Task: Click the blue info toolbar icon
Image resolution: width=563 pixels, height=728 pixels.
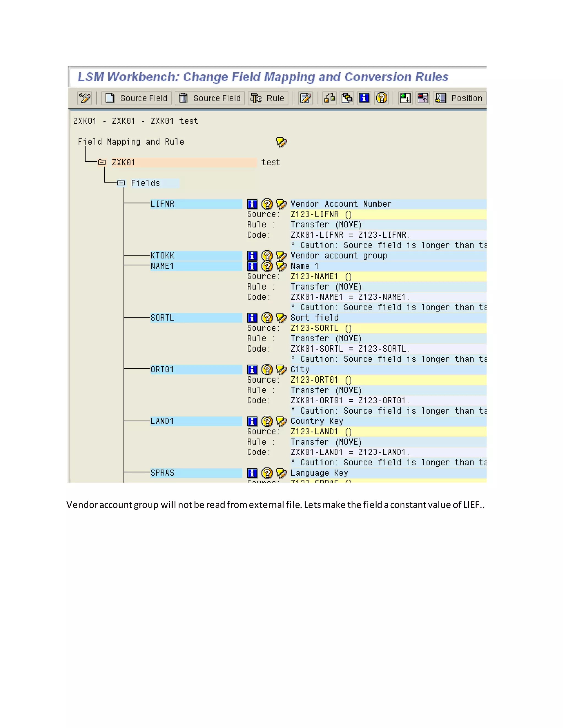Action: point(364,98)
